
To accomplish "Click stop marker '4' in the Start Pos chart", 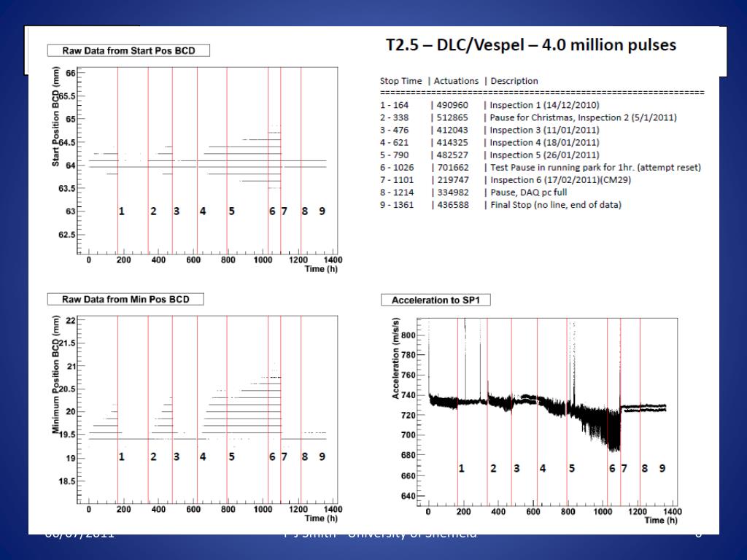I will click(x=203, y=211).
